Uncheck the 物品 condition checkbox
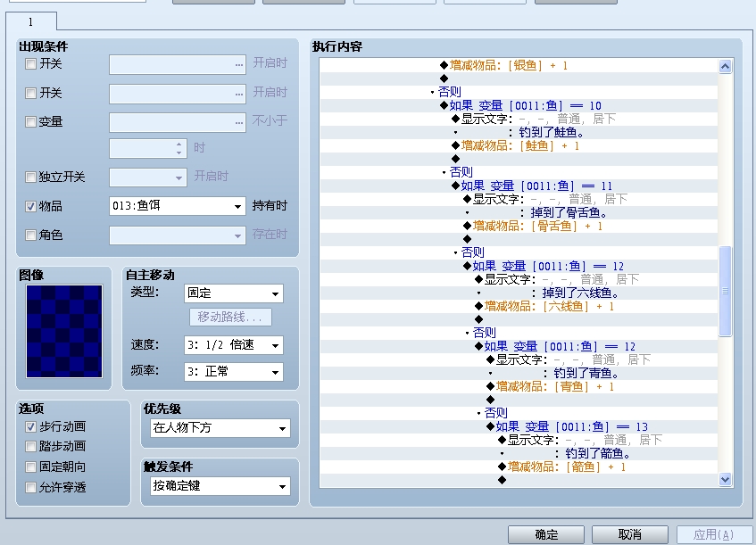The width and height of the screenshot is (756, 545). click(31, 206)
